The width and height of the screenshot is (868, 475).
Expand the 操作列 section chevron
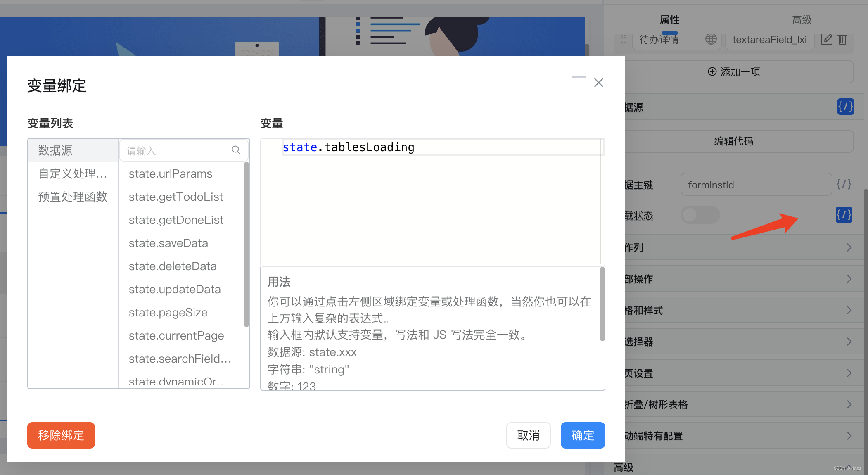click(849, 247)
